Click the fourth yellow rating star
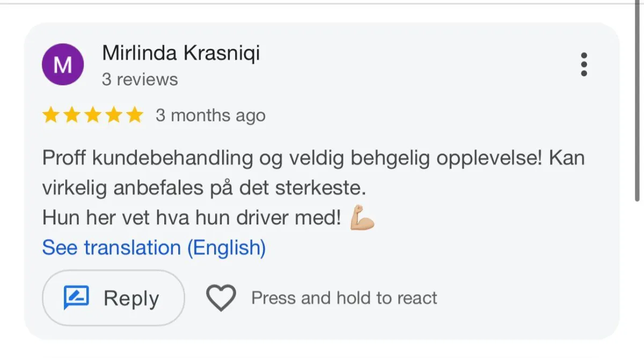Image resolution: width=644 pixels, height=358 pixels. coord(114,115)
